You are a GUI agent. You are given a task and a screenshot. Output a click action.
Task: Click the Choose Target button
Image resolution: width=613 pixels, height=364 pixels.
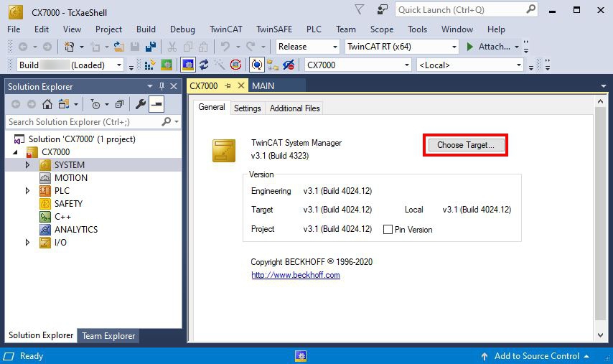click(x=466, y=145)
